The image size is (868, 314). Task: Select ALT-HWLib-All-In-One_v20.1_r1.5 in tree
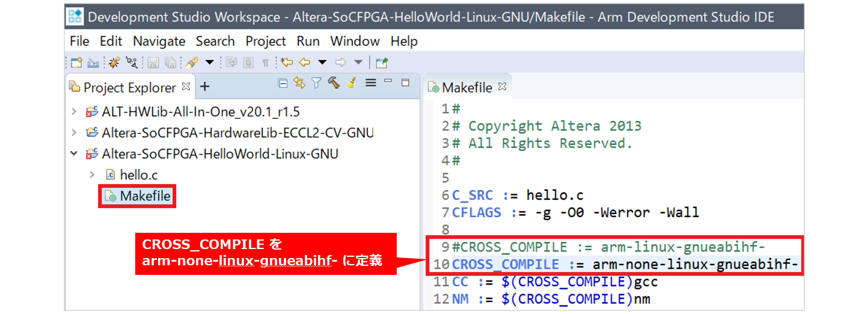201,112
